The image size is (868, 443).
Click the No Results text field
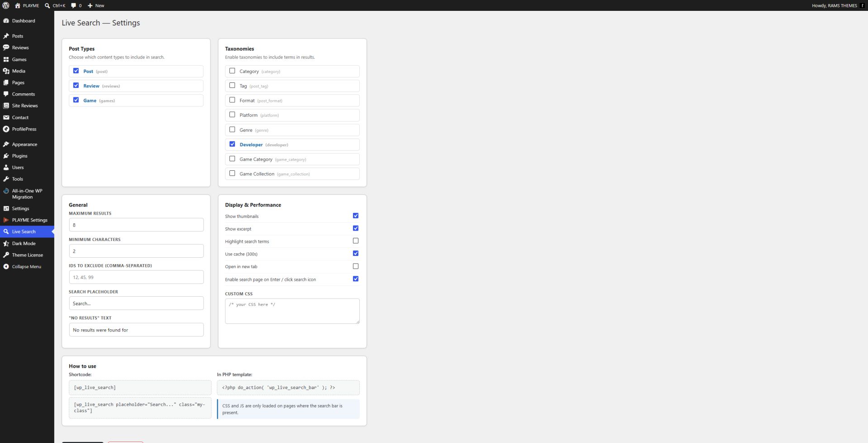pos(136,330)
